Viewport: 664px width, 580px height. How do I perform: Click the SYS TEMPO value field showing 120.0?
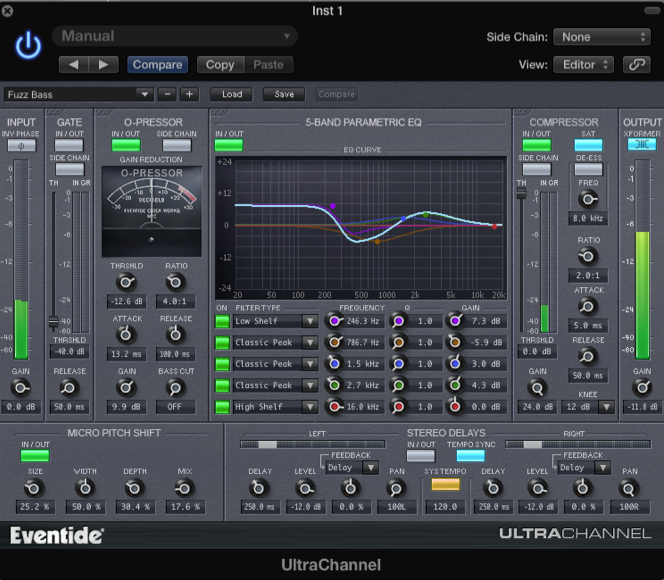click(445, 507)
